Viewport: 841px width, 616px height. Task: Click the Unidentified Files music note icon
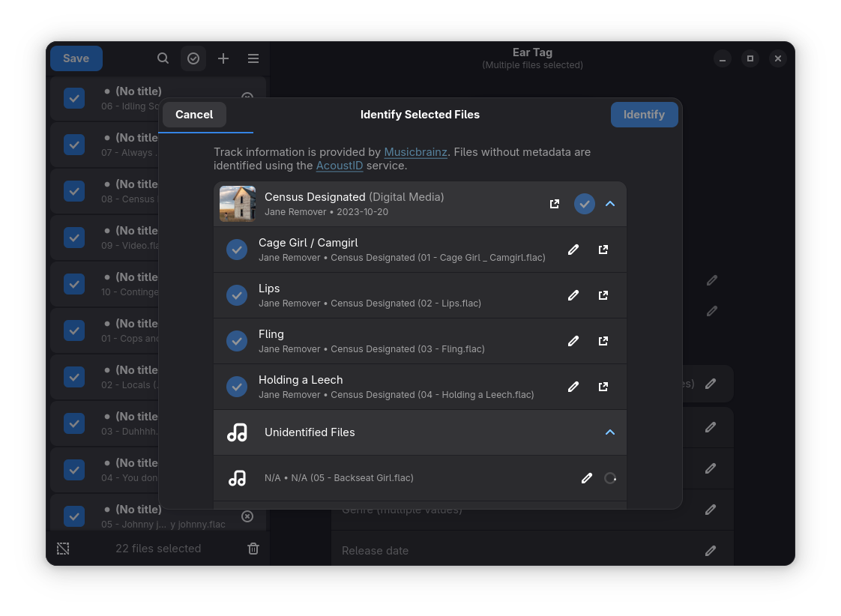pyautogui.click(x=237, y=432)
